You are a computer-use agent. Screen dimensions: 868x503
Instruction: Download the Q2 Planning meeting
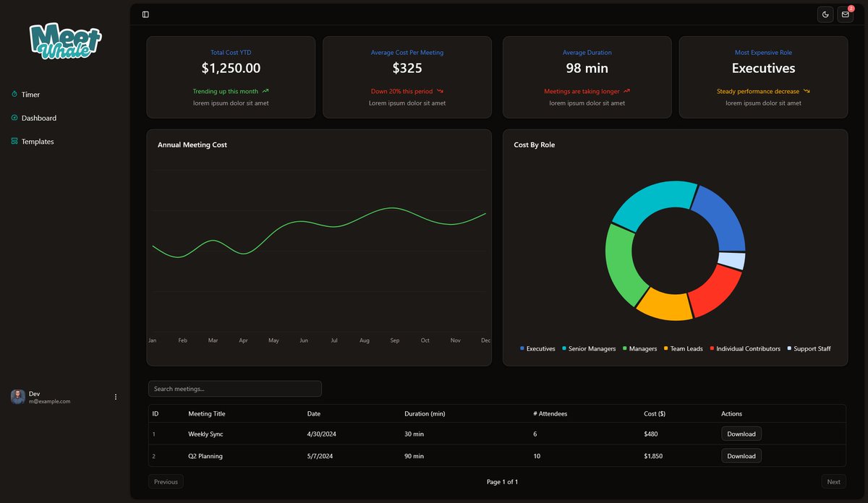coord(741,456)
